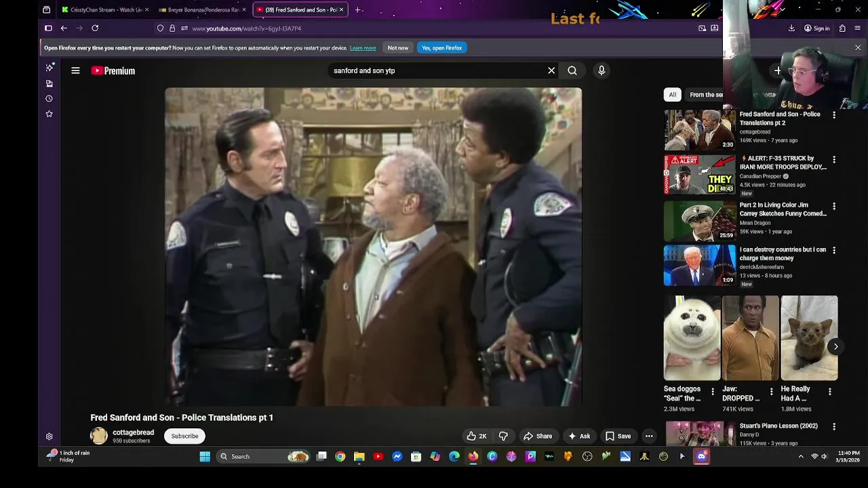Close the Fred Sanford and Son tab
The image size is (868, 488).
coord(341,9)
